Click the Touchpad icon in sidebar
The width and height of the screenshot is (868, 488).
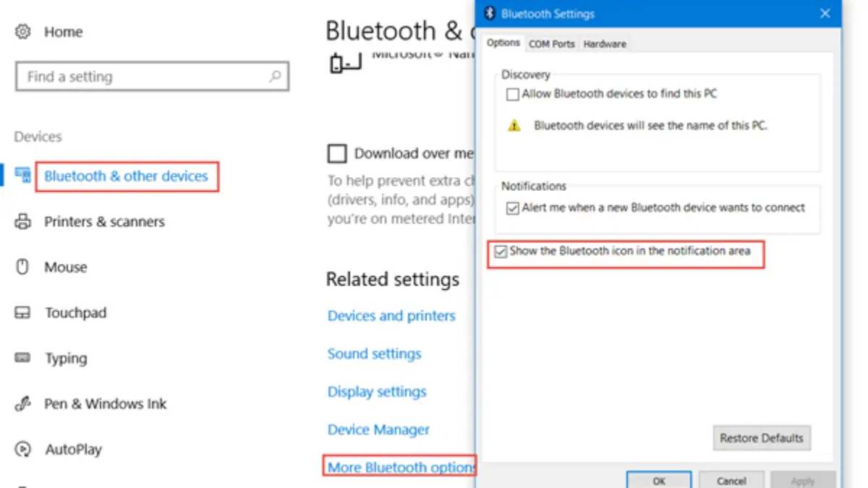23,312
